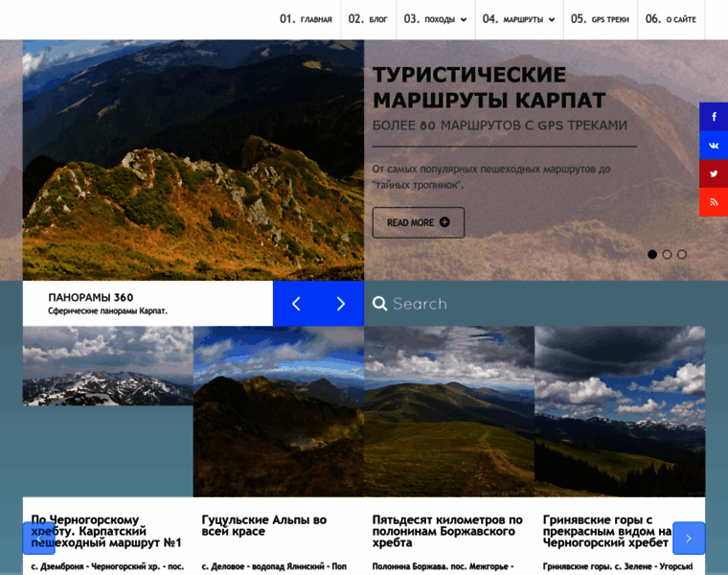Open the snowy mountain ridge thumbnail
728x575 pixels.
tap(107, 365)
